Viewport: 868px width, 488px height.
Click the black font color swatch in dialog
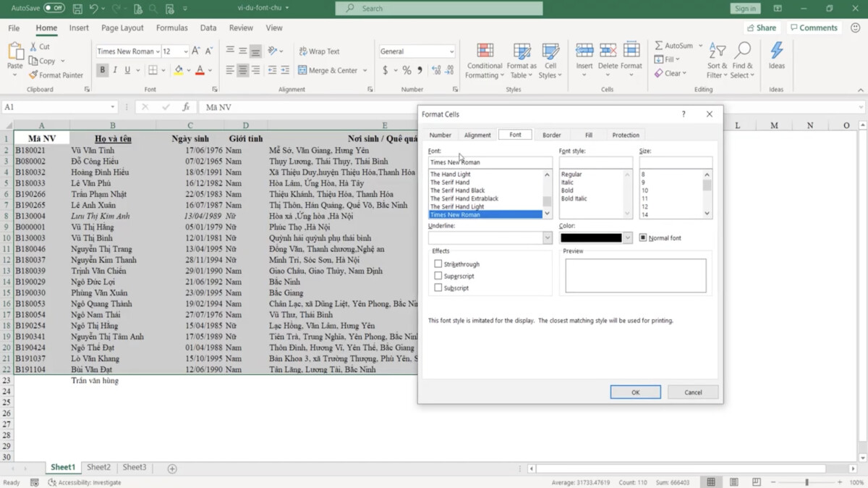591,237
